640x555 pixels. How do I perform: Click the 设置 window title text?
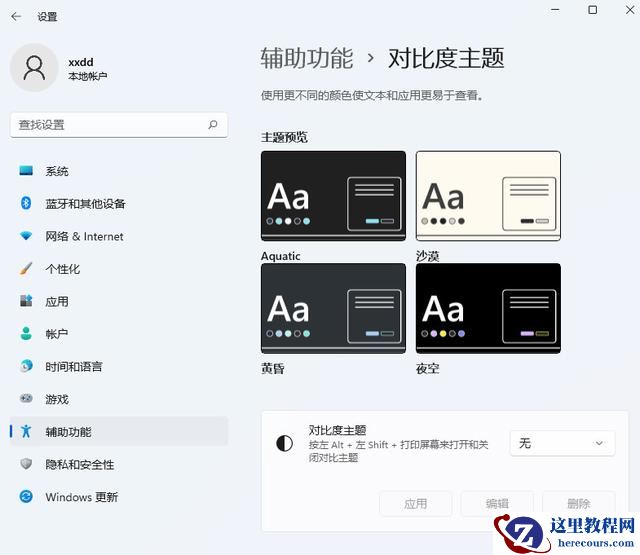tap(47, 17)
